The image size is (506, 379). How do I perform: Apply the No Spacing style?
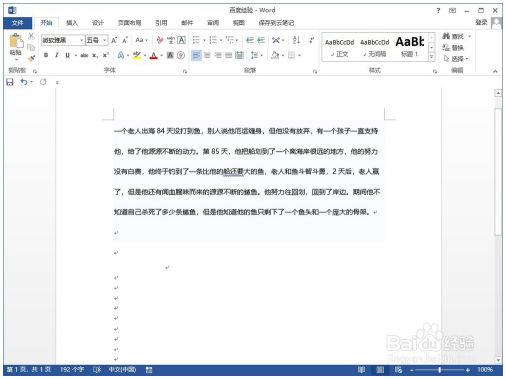(375, 47)
